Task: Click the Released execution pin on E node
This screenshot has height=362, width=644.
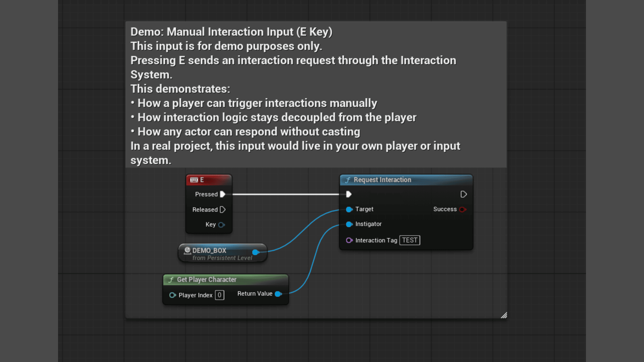Action: 222,209
